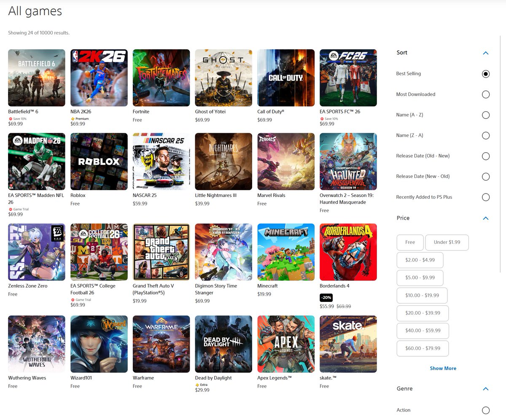Click the Borderlands 4 title text
Image resolution: width=506 pixels, height=420 pixels.
[335, 286]
